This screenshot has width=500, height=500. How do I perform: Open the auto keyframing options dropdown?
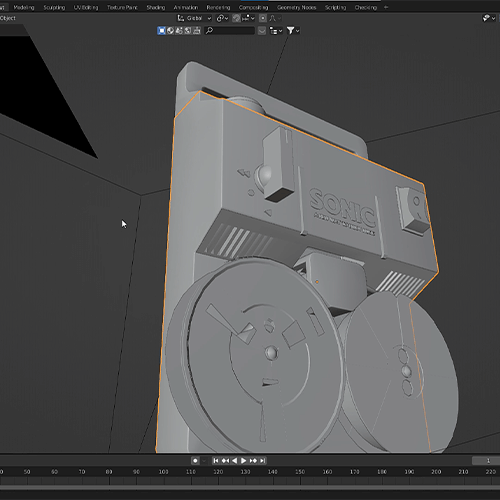point(204,461)
